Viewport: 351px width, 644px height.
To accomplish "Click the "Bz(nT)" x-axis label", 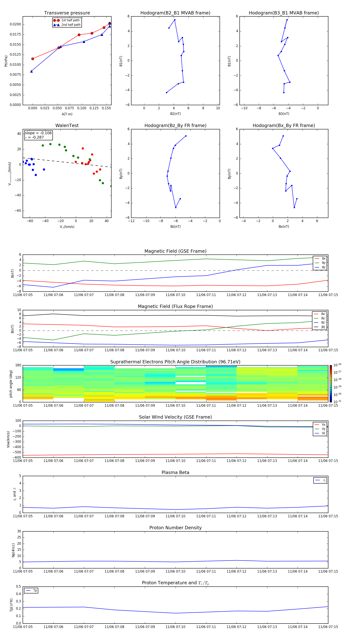I will 175,227.
